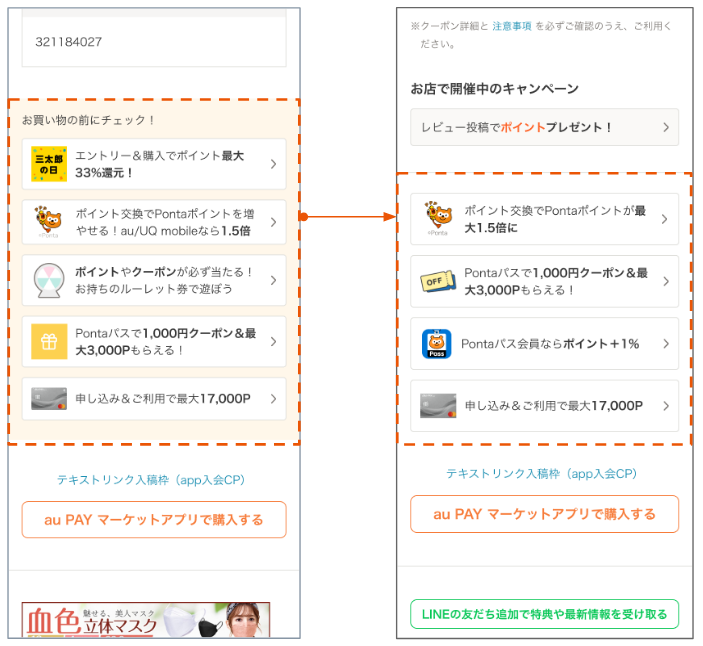The height and width of the screenshot is (646, 703).
Task: Click the blue Ponta Pass app icon
Action: click(x=437, y=344)
